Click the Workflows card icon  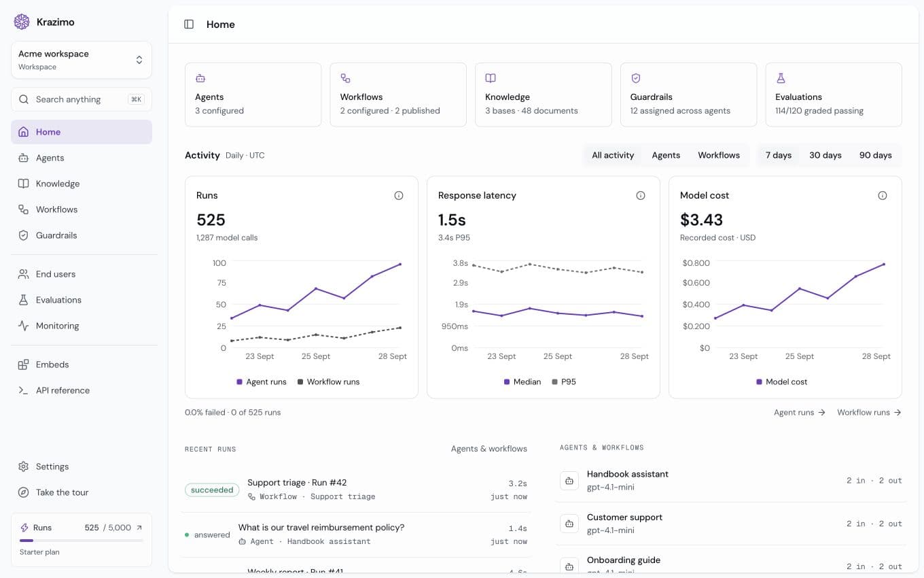[346, 78]
